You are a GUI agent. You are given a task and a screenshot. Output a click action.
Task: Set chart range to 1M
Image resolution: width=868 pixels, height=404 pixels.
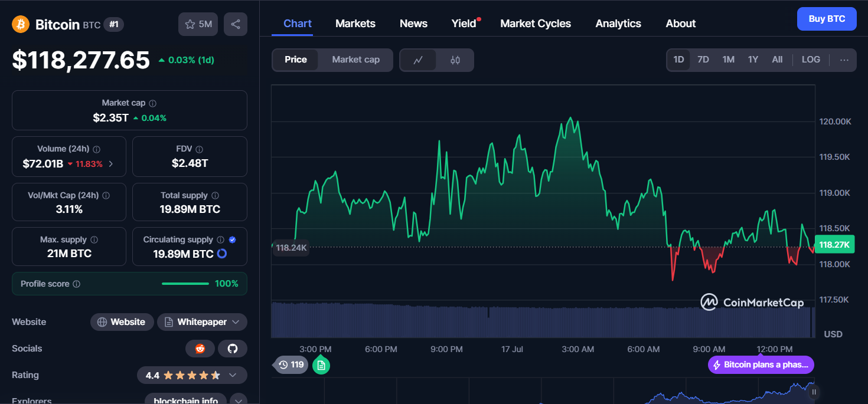click(x=729, y=60)
